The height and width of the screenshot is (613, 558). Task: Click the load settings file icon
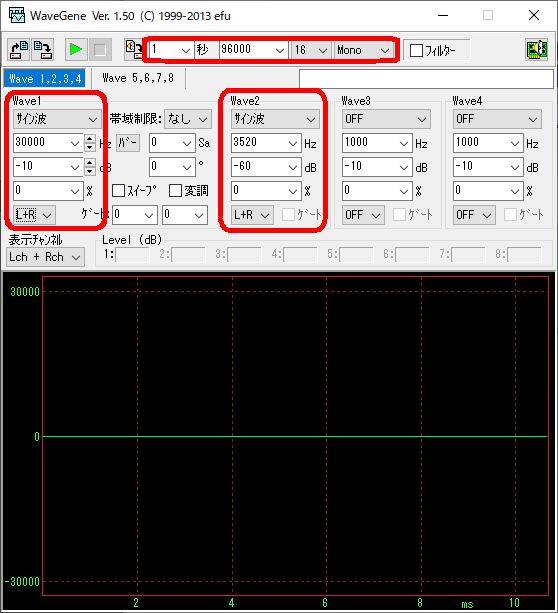[19, 50]
